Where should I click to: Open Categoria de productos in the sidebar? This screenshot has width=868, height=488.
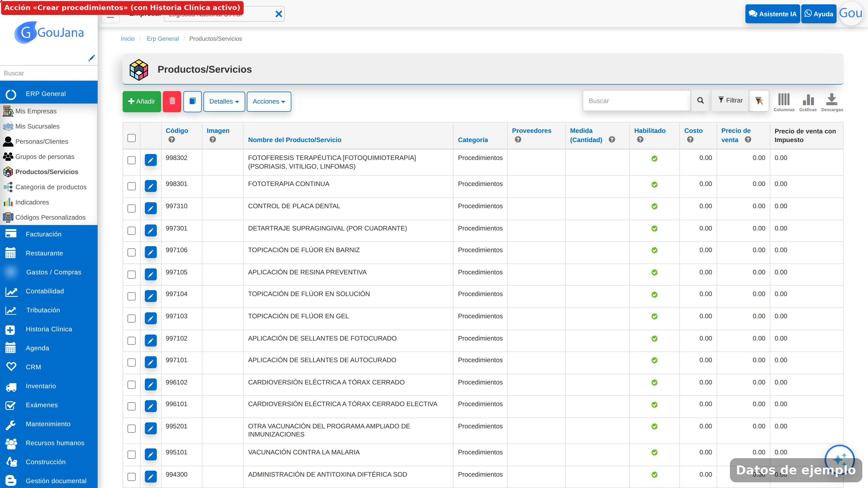coord(49,187)
